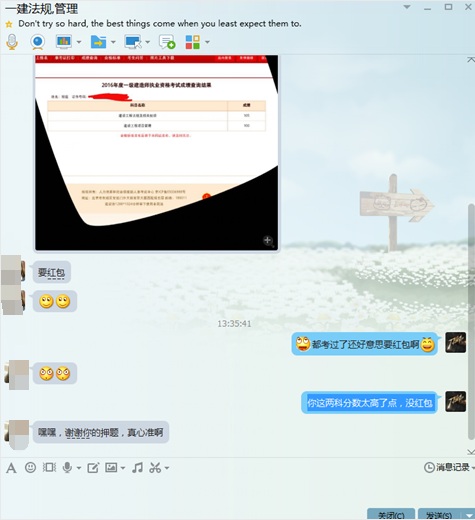
Task: Expand the screenshot scissors dropdown arrow
Action: pos(167,468)
